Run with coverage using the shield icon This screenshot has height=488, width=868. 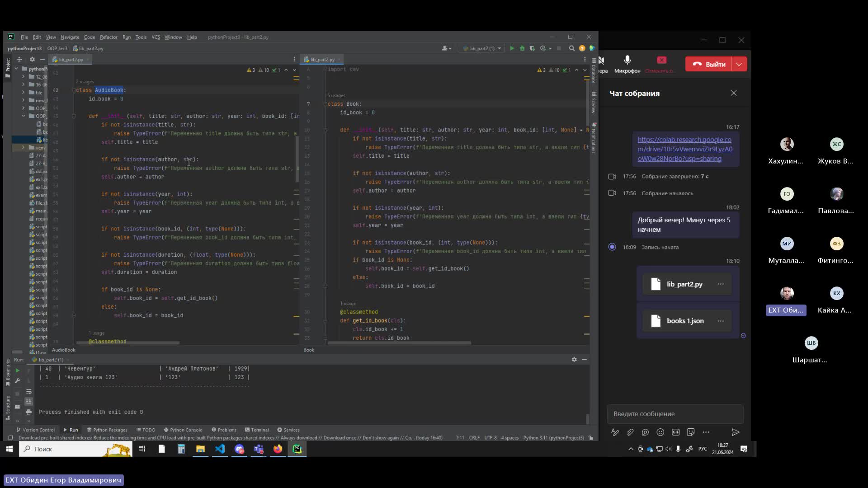[532, 48]
